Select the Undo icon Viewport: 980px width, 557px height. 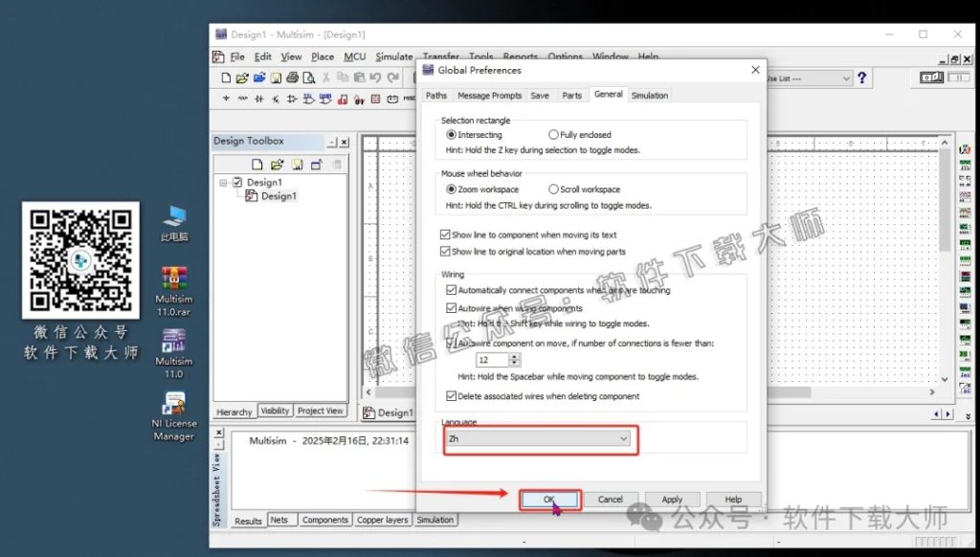pos(375,78)
